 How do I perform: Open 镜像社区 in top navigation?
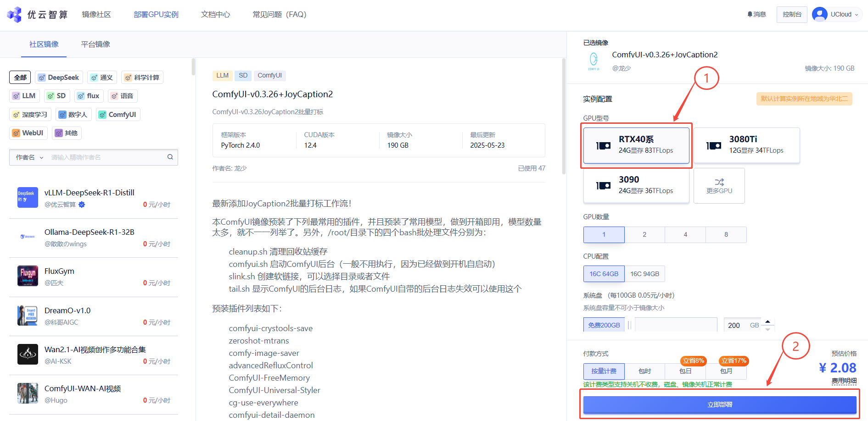pyautogui.click(x=96, y=15)
